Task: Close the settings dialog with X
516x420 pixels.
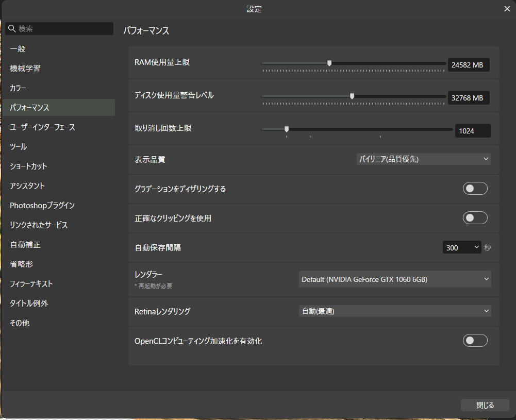Action: pos(507,9)
